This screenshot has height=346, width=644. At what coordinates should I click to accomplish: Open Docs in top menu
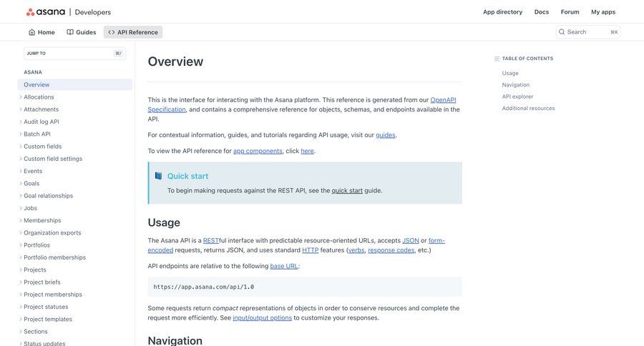[542, 12]
